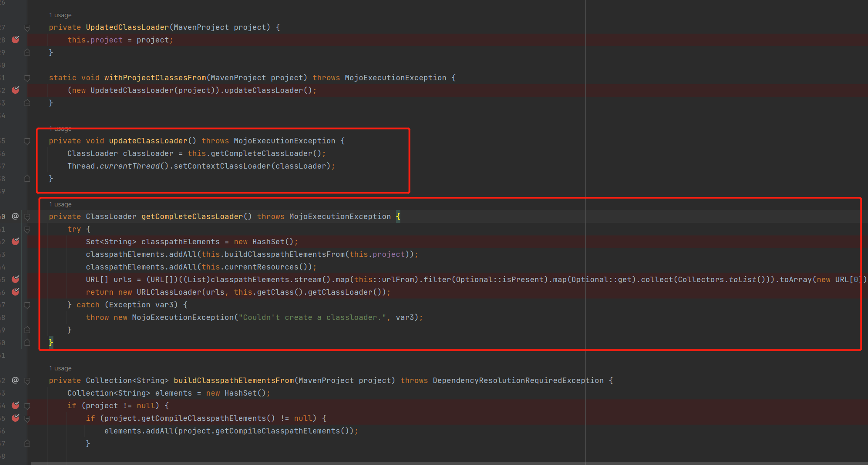The height and width of the screenshot is (465, 868).
Task: Click setContextClassLoader method call
Action: [222, 166]
